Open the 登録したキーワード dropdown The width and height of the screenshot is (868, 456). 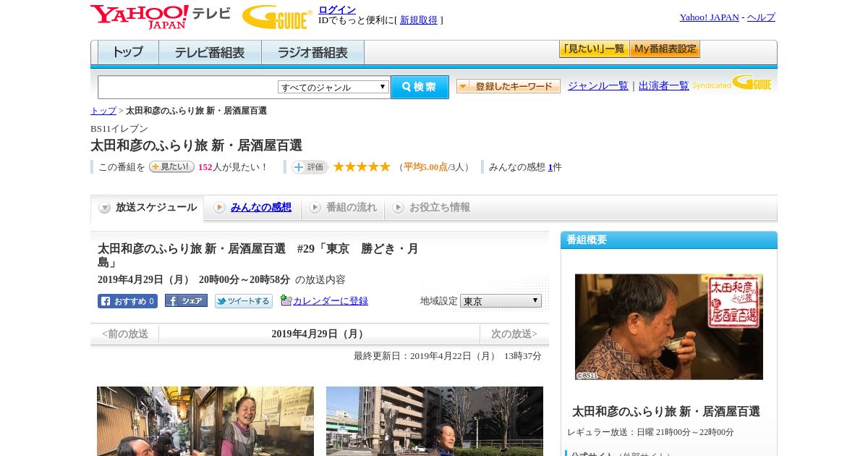click(x=509, y=86)
